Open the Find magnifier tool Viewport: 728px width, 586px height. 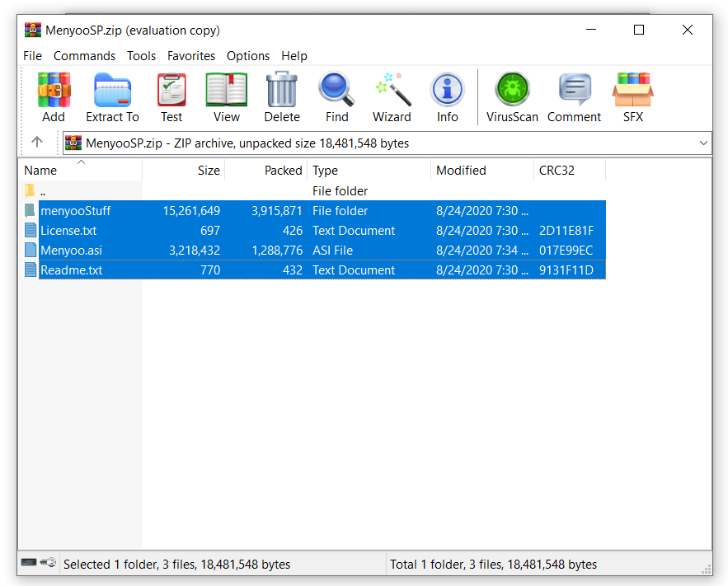336,96
